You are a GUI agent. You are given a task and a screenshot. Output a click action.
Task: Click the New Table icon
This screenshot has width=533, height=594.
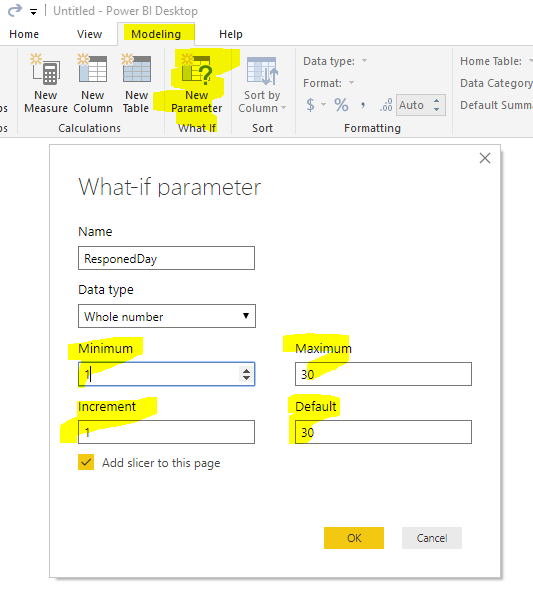[136, 69]
